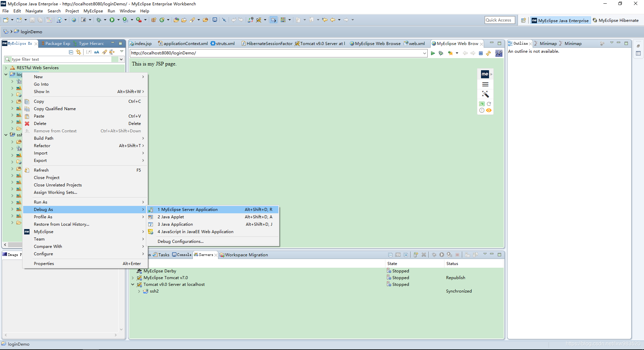Click the Debug bug icon in main toolbar
Screen dimensions: 644x350
[x=99, y=20]
